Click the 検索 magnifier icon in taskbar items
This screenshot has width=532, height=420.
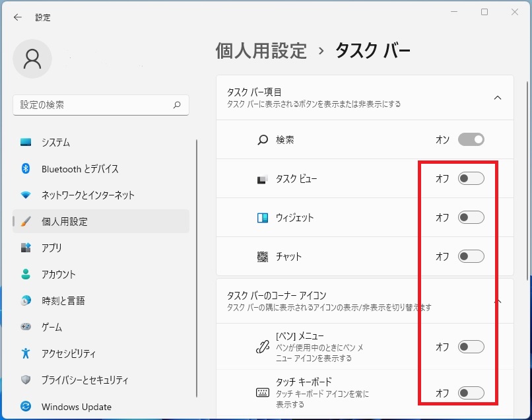[x=263, y=140]
